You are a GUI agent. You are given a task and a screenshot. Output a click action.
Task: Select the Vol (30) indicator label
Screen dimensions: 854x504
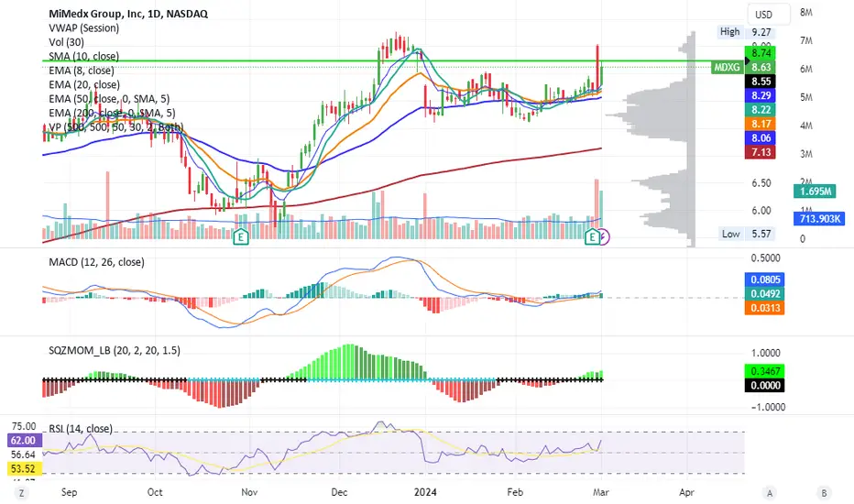pos(67,42)
